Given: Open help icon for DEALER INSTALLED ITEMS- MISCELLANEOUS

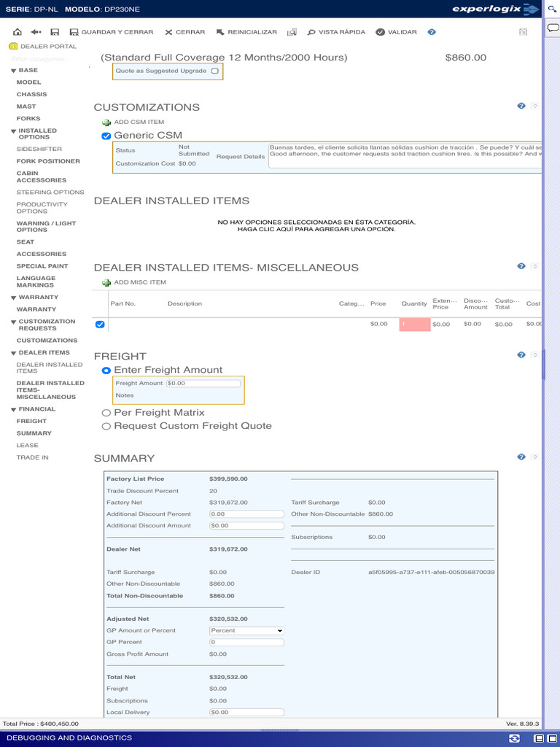Looking at the screenshot, I should (521, 266).
